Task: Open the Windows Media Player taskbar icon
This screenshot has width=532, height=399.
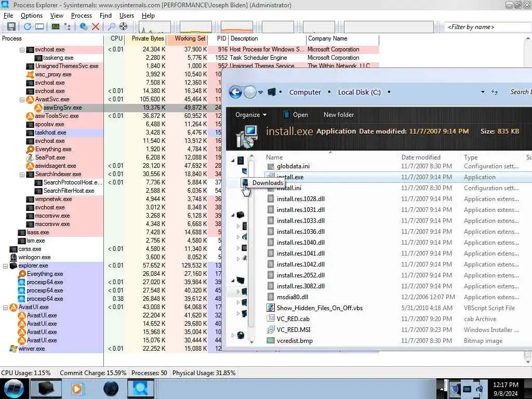Action: click(77, 389)
